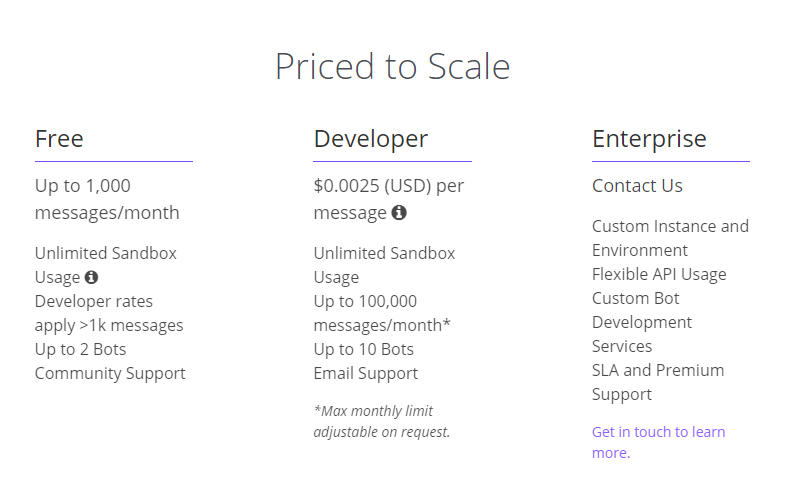Click Custom Instance and Environment feature

click(670, 238)
